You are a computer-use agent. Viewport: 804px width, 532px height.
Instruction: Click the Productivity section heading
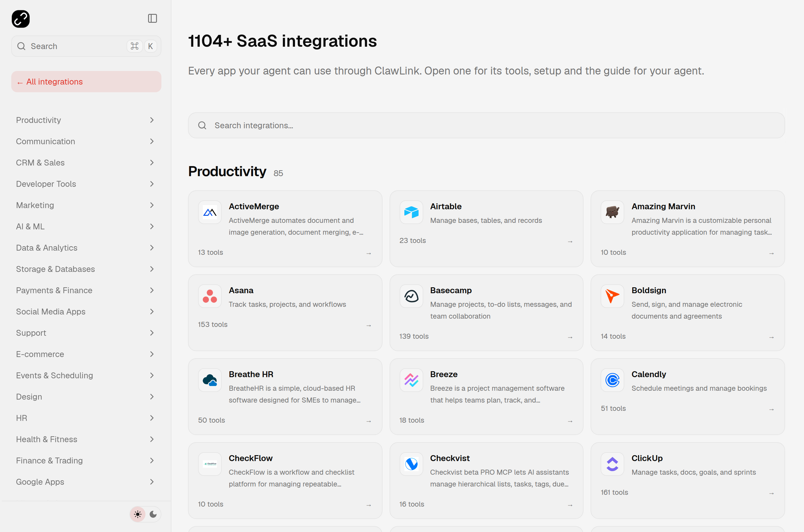coord(227,171)
